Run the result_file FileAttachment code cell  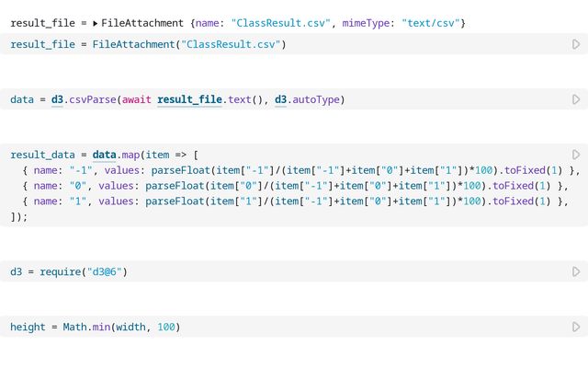pos(576,44)
